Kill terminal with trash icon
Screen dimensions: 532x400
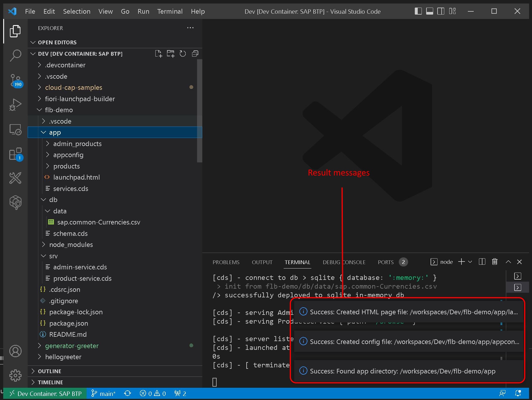pyautogui.click(x=495, y=262)
